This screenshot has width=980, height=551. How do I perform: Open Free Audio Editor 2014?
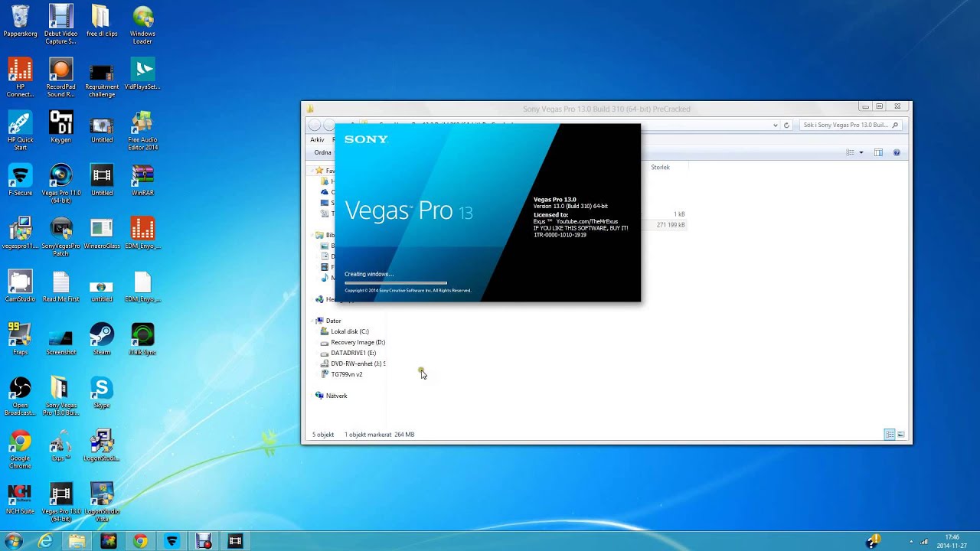tap(142, 130)
